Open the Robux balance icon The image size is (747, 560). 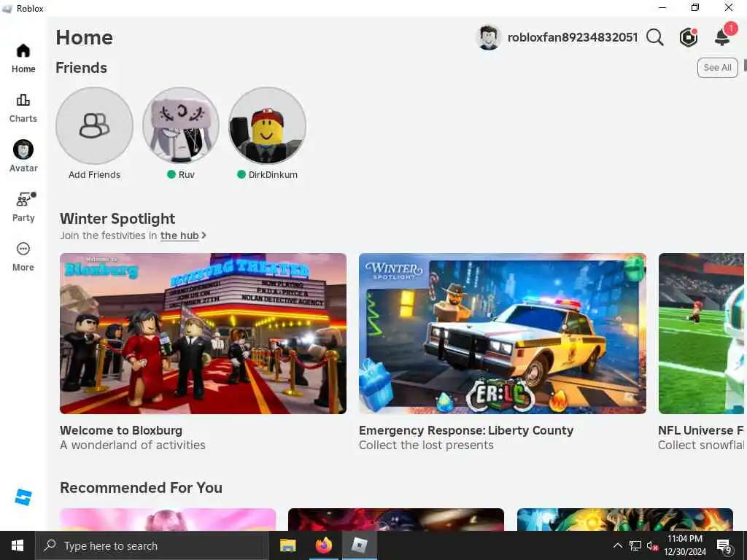pos(688,37)
